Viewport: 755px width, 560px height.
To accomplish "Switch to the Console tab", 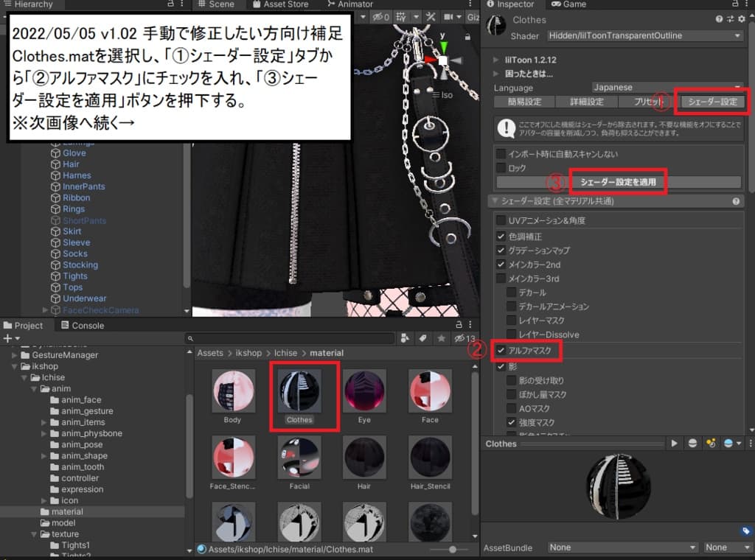I will tap(88, 325).
